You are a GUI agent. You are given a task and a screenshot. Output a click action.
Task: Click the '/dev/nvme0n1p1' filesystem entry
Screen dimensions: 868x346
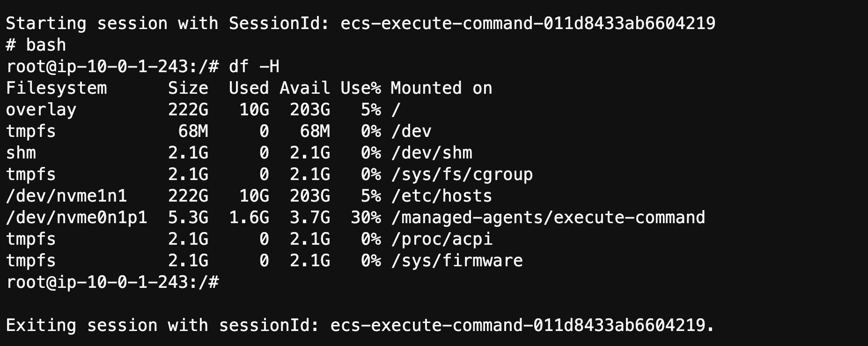pos(77,218)
